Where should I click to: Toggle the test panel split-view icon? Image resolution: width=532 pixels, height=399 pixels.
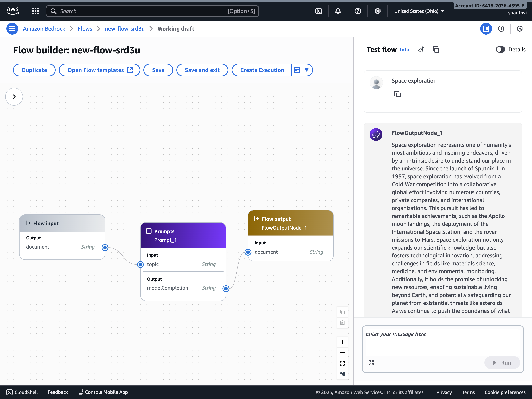(x=486, y=29)
